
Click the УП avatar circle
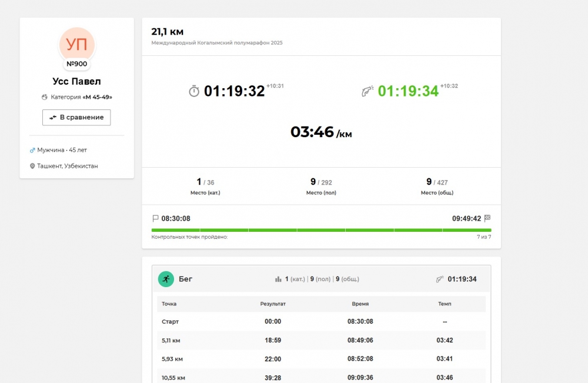point(76,44)
